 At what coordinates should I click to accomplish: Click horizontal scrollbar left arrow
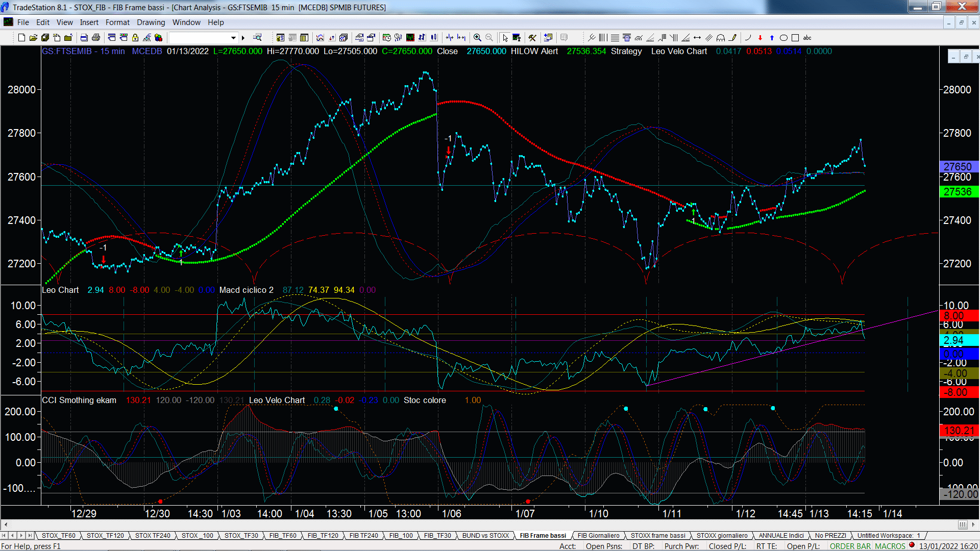tap(6, 524)
